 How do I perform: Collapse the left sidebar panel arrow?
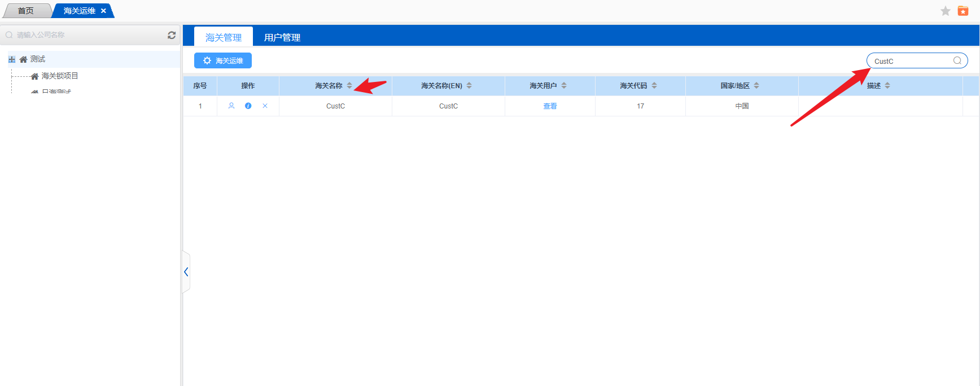(x=186, y=272)
